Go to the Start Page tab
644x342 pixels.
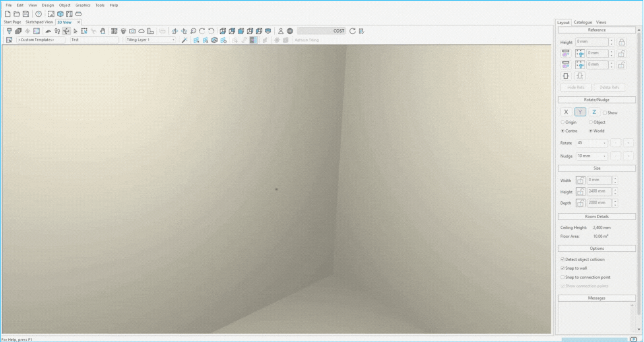point(12,22)
